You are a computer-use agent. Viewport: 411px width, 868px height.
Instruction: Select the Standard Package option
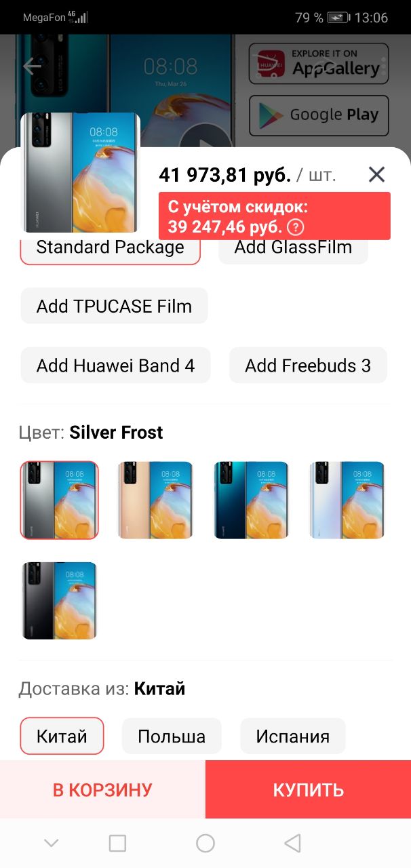tap(111, 248)
